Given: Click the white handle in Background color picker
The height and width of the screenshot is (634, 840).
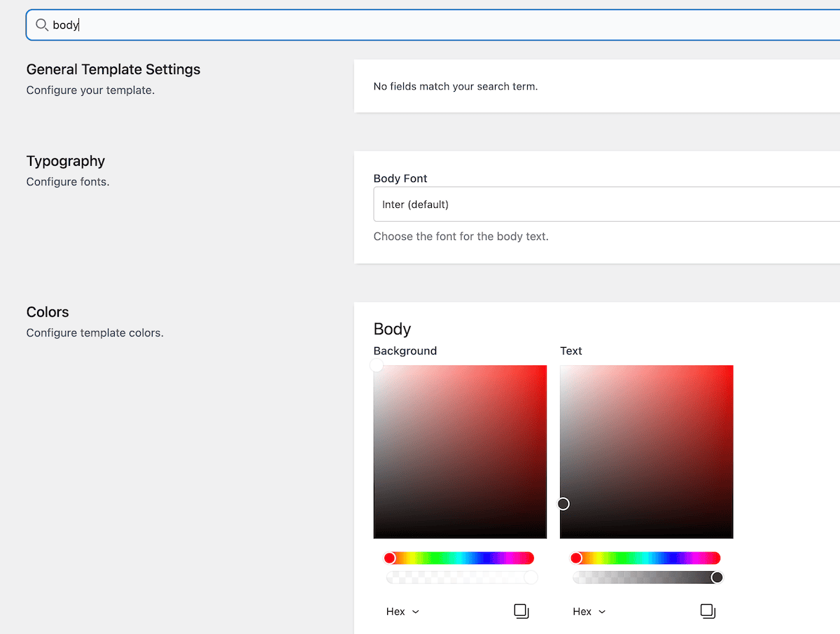Looking at the screenshot, I should click(377, 366).
